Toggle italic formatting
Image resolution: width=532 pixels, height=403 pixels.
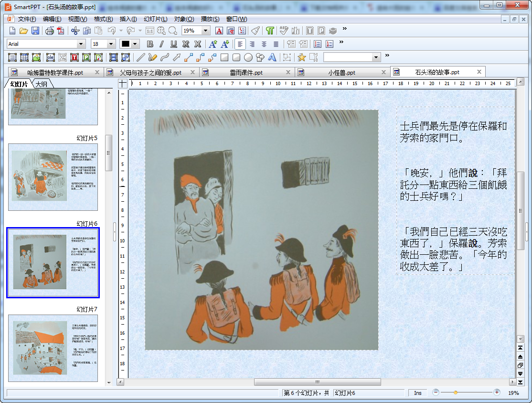(x=162, y=44)
